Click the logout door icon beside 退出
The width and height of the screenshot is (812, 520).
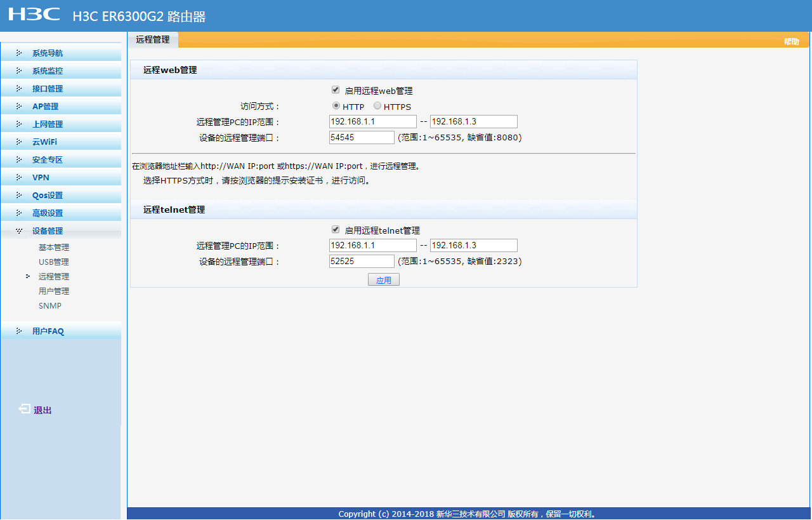click(24, 410)
